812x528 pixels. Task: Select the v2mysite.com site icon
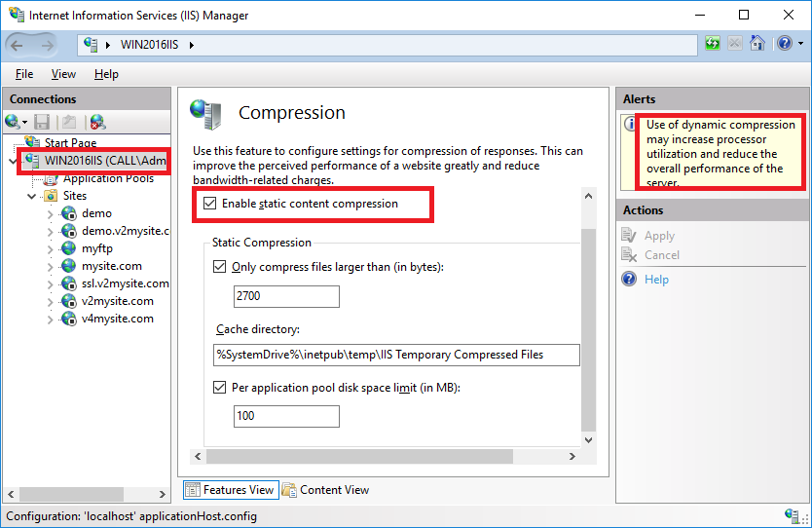69,302
